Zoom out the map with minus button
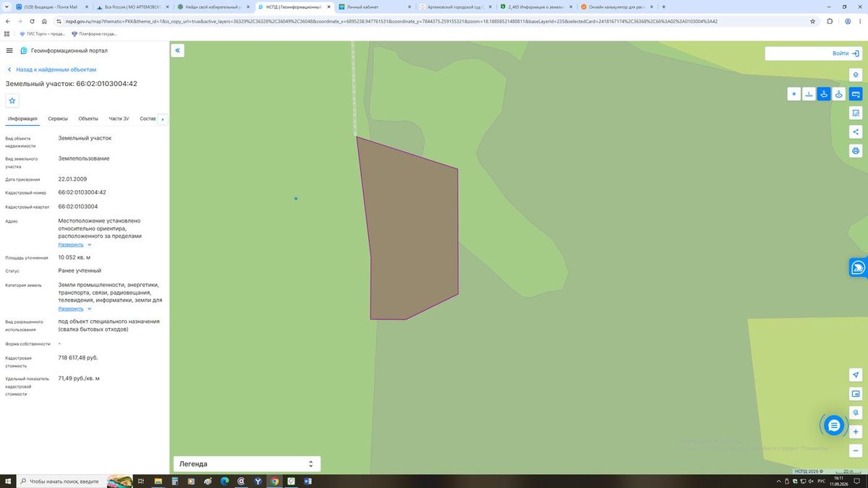This screenshot has width=868, height=488. 856,450
